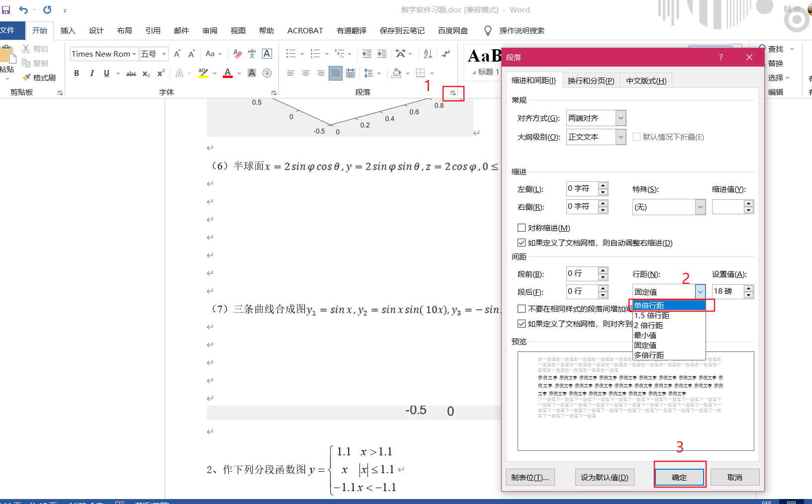
Task: Check 不要在相同样式的段落间增加间距 checkbox
Action: tap(522, 309)
